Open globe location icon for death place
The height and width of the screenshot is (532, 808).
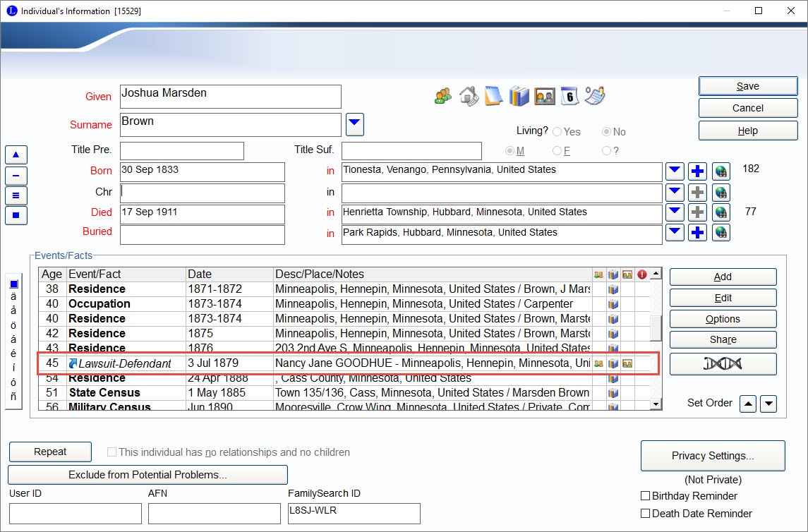click(x=721, y=212)
